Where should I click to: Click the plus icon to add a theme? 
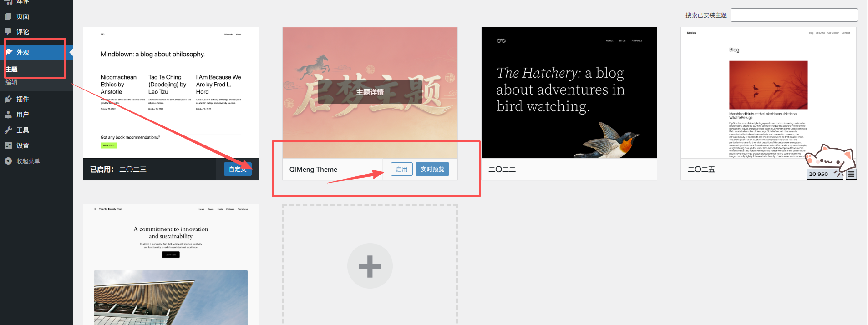370,266
